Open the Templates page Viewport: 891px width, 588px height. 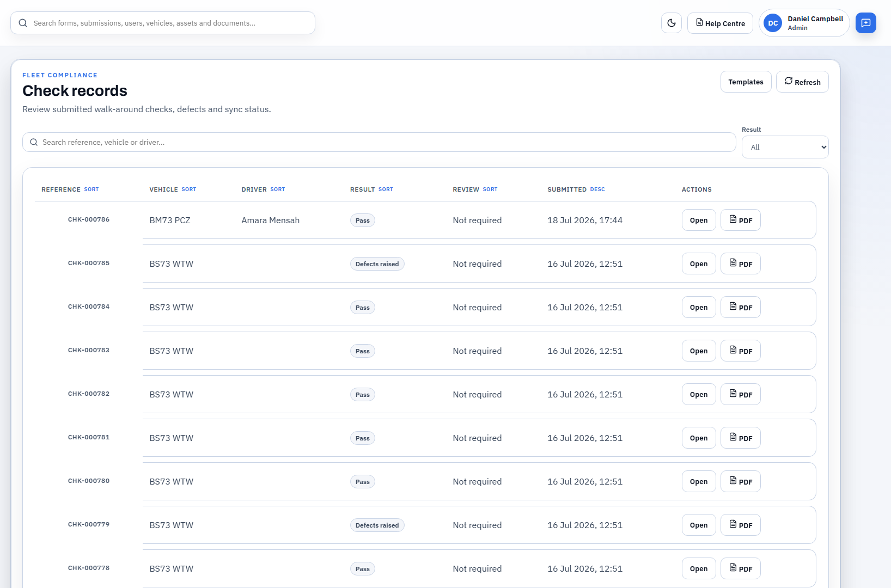[x=746, y=82]
